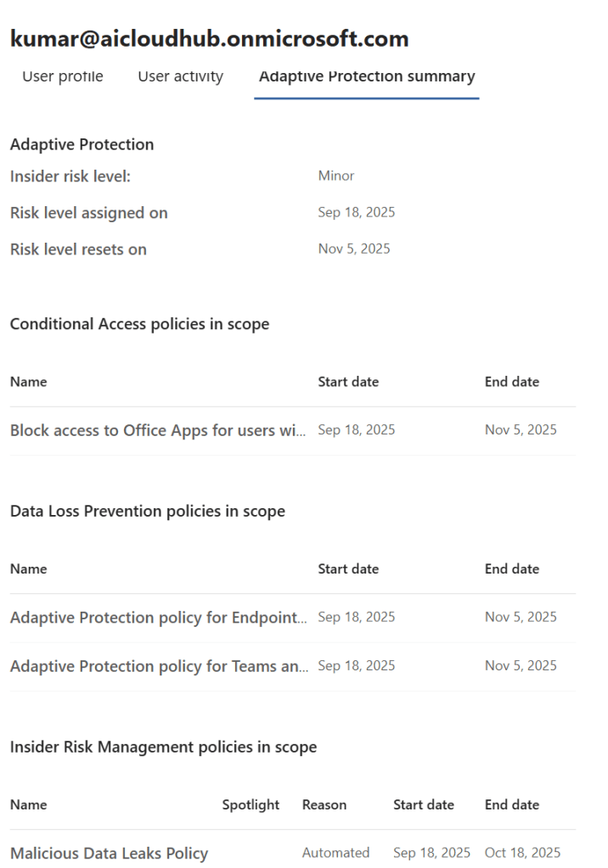Open the Block access to Office Apps policy
Image resolution: width=608 pixels, height=868 pixels.
pos(159,430)
